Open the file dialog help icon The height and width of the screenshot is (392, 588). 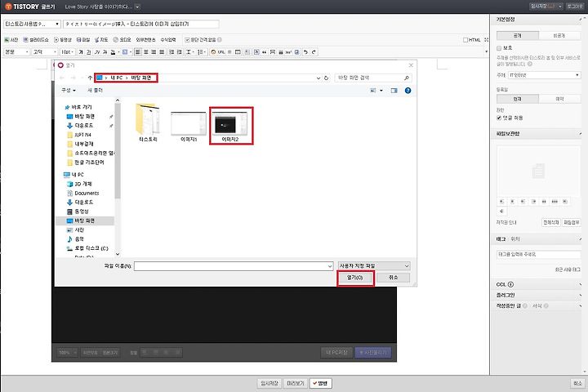coord(408,91)
